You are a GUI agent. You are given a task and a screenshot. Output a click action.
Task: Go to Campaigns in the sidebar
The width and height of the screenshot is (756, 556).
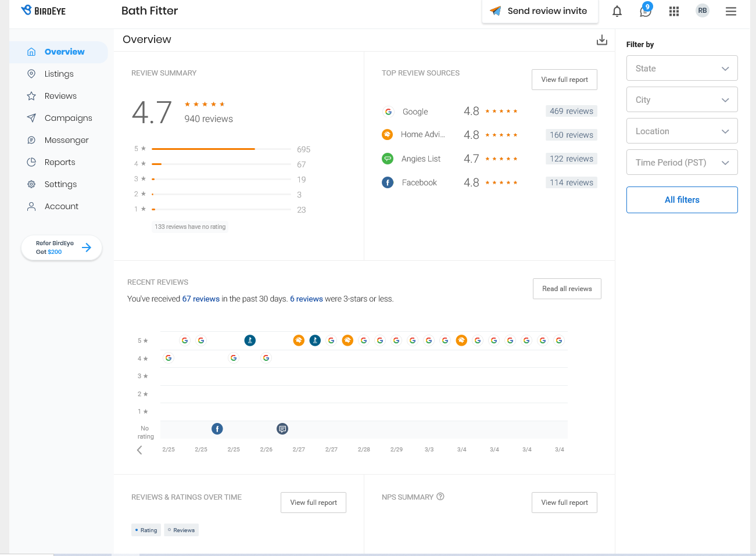point(68,118)
